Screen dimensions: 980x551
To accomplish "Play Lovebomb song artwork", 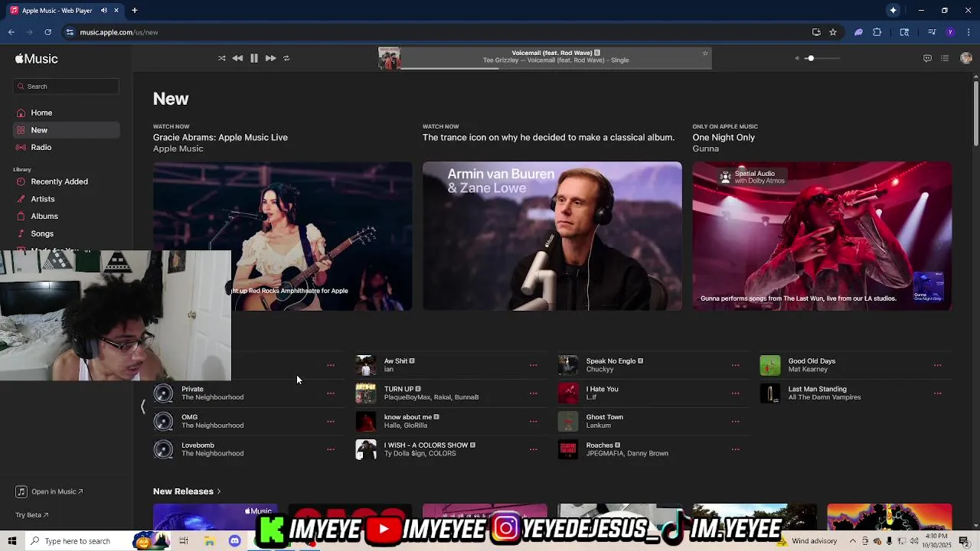I will (163, 449).
